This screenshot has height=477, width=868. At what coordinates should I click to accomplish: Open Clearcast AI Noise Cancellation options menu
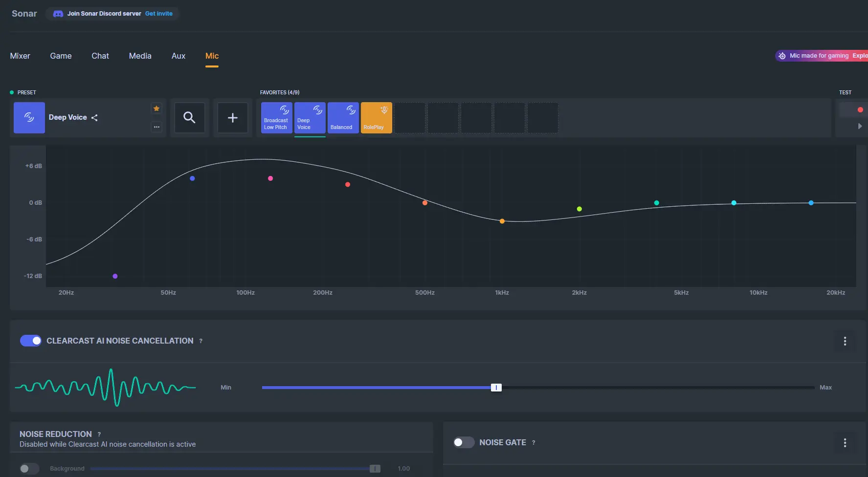[x=845, y=341]
